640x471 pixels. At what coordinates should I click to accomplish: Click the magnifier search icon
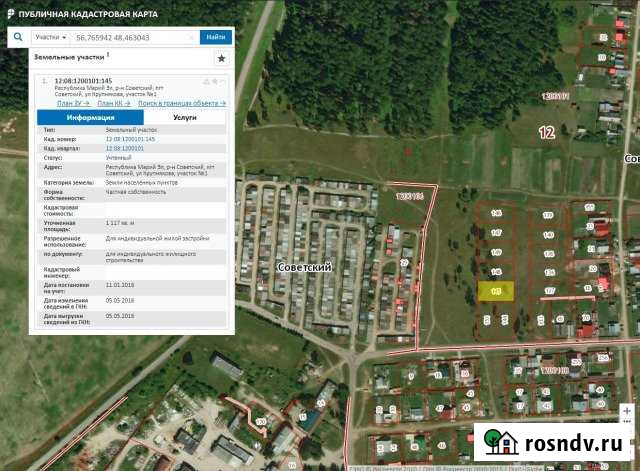(x=18, y=37)
